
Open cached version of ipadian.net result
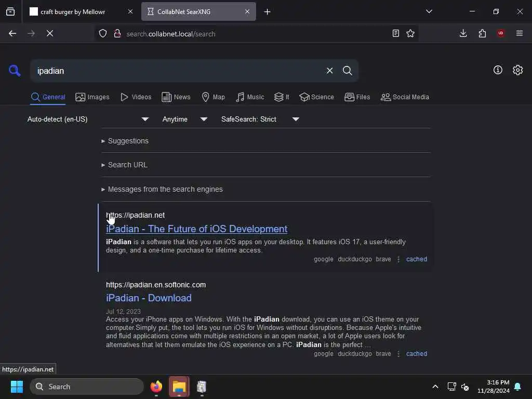click(x=416, y=259)
